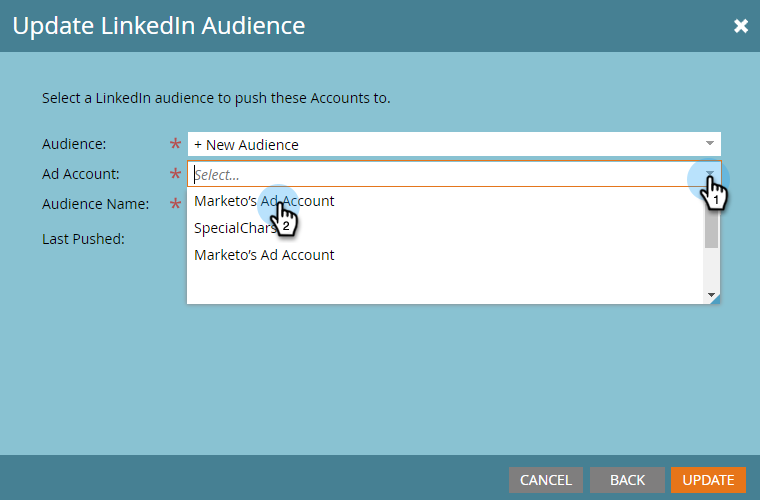760x500 pixels.
Task: Open the Audience dropdown arrow
Action: click(x=710, y=144)
